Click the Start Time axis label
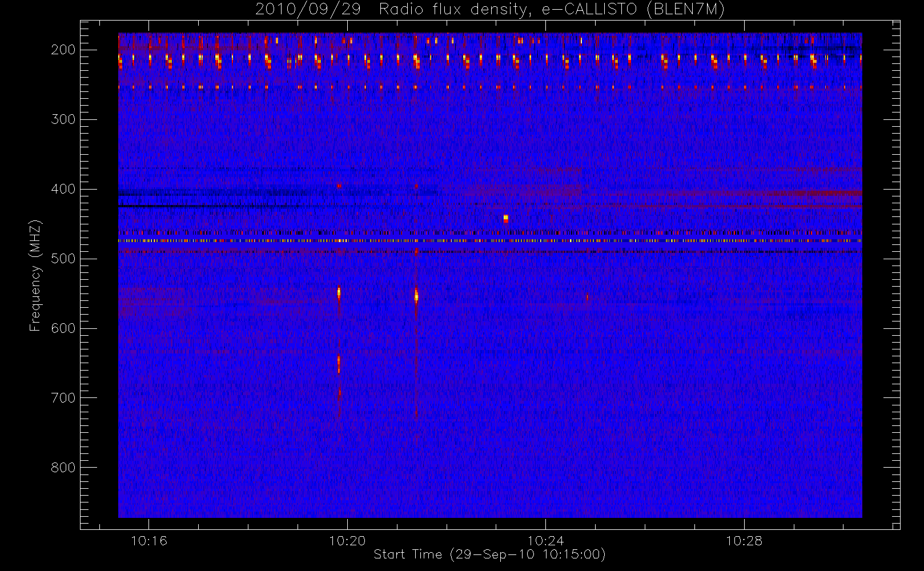924x571 pixels. coord(489,554)
